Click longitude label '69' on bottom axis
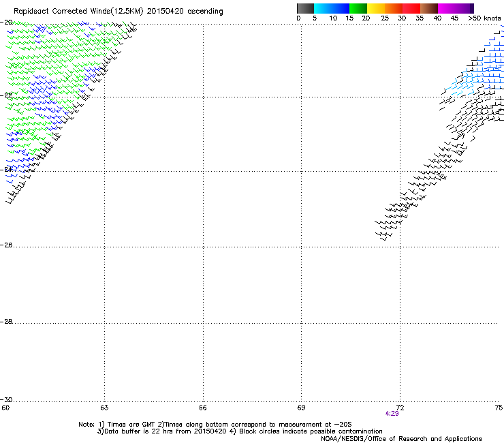This screenshot has width=504, height=443. coord(301,408)
